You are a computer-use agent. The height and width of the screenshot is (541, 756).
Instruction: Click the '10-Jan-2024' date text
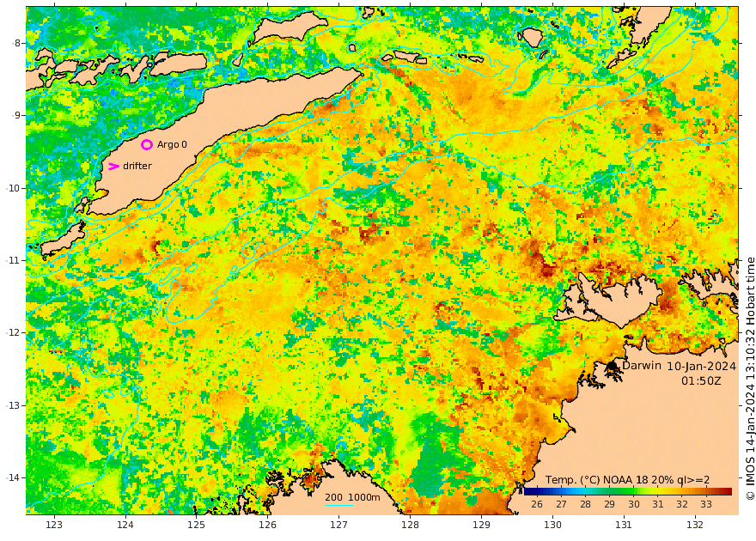tap(702, 366)
